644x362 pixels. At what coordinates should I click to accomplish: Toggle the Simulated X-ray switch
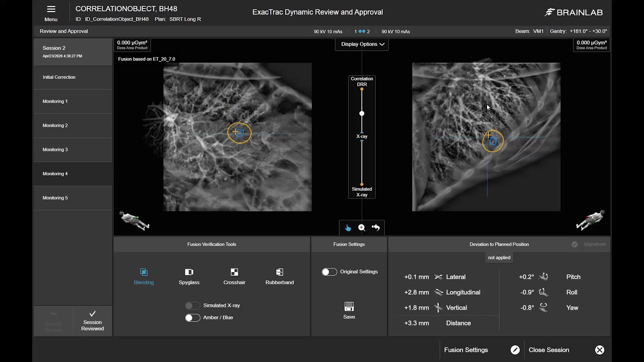(193, 306)
